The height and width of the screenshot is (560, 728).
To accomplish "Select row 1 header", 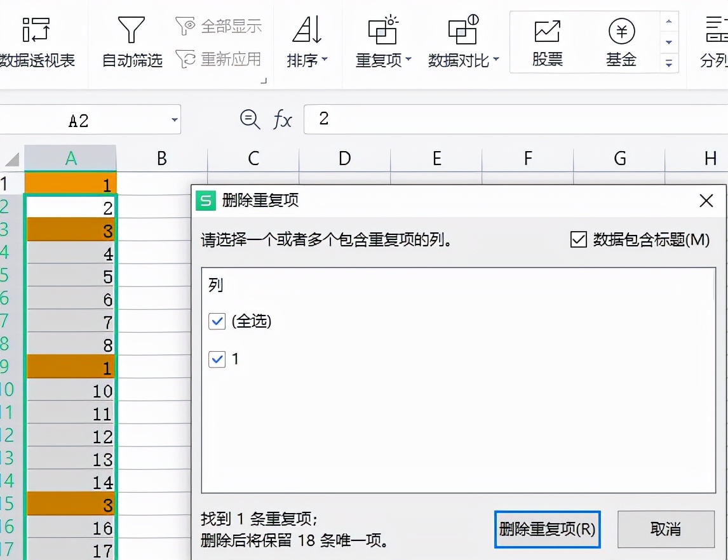I will pos(11,183).
